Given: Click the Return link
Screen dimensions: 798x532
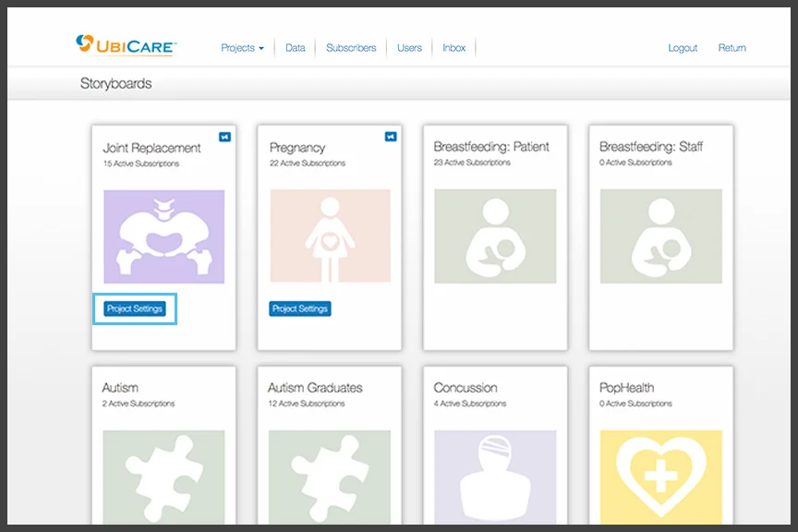Looking at the screenshot, I should (x=731, y=48).
